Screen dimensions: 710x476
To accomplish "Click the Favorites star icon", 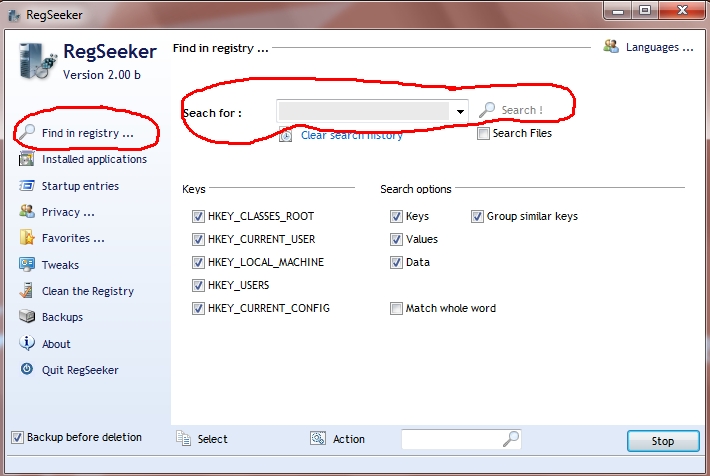I will [27, 237].
